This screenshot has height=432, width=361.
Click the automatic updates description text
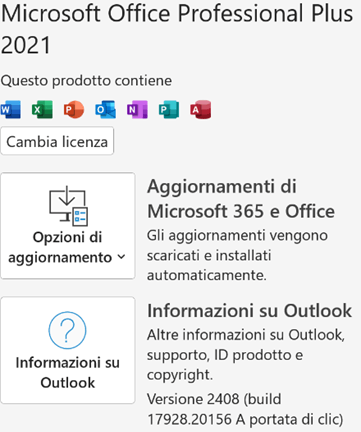[x=237, y=255]
